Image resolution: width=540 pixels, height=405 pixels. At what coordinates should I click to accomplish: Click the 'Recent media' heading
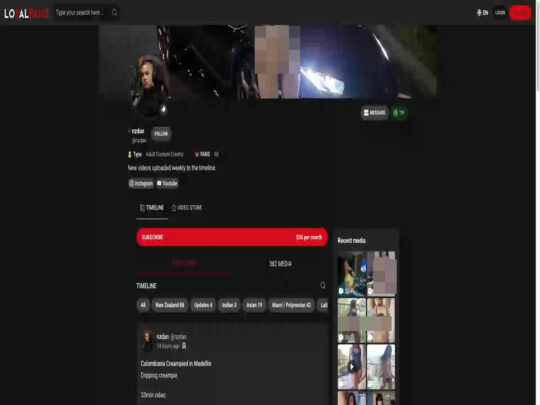pos(351,240)
